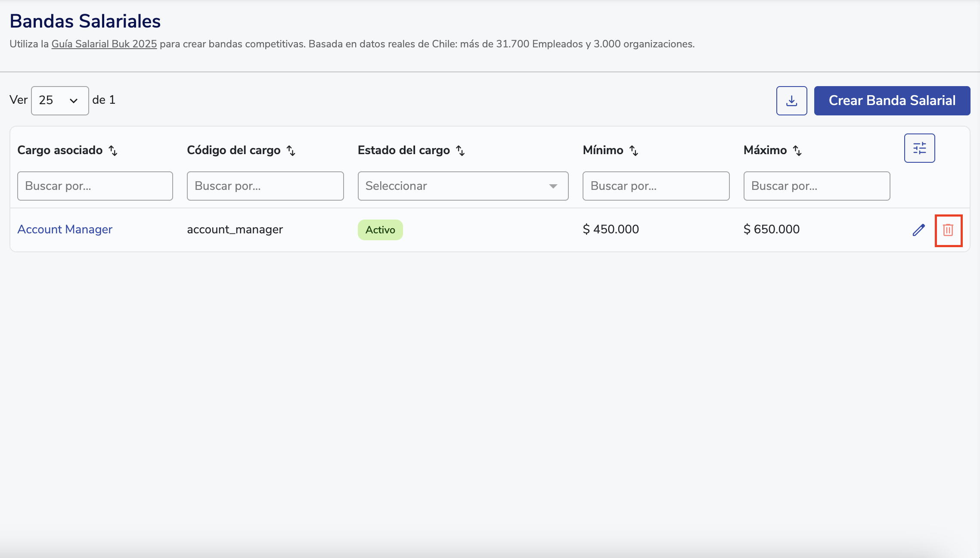Image resolution: width=980 pixels, height=558 pixels.
Task: Sort by Código del cargo arrows
Action: (x=291, y=150)
